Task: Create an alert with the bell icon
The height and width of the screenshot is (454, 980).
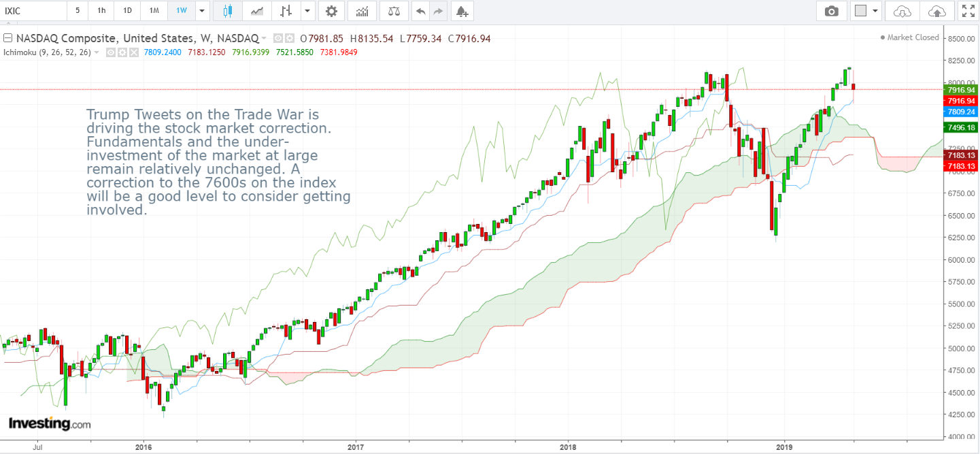Action: coord(462,11)
